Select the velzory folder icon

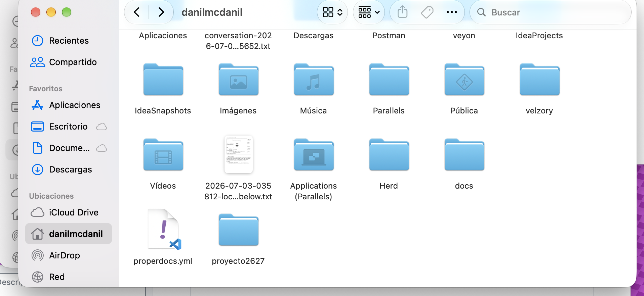tap(540, 80)
